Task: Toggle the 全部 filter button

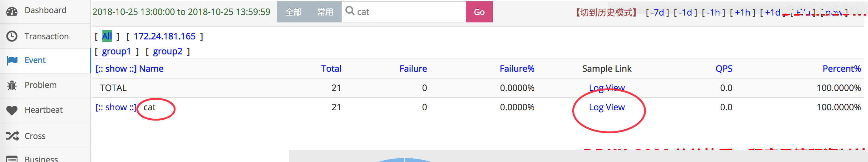Action: point(293,12)
